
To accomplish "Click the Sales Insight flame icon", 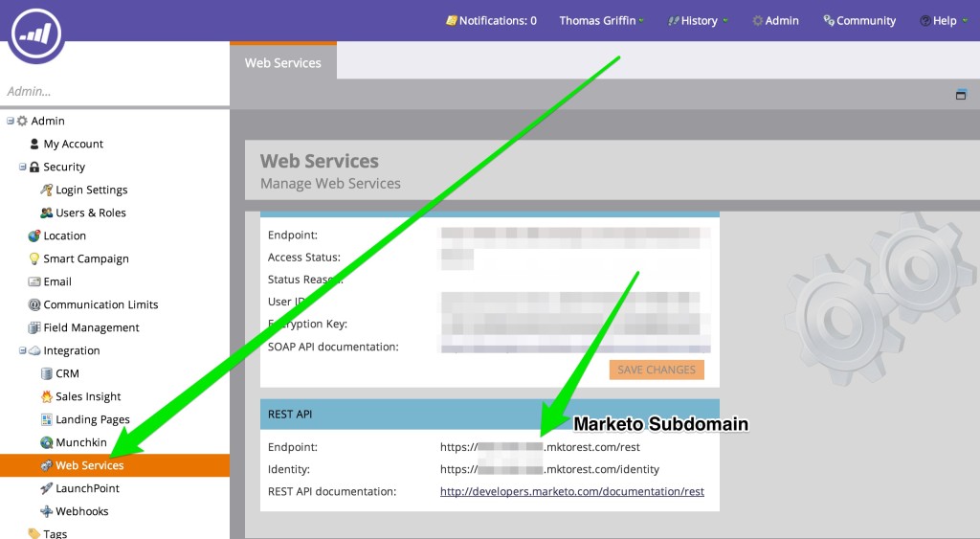I will tap(46, 396).
